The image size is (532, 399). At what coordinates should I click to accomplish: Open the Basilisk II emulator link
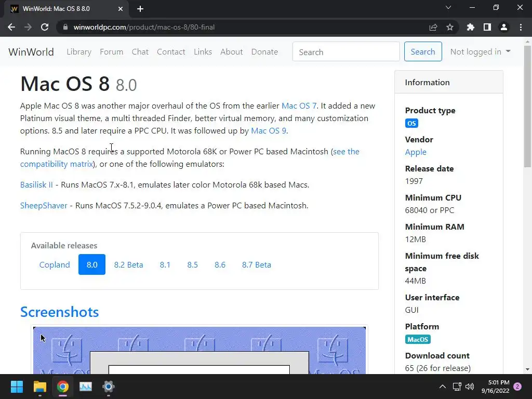pyautogui.click(x=36, y=185)
